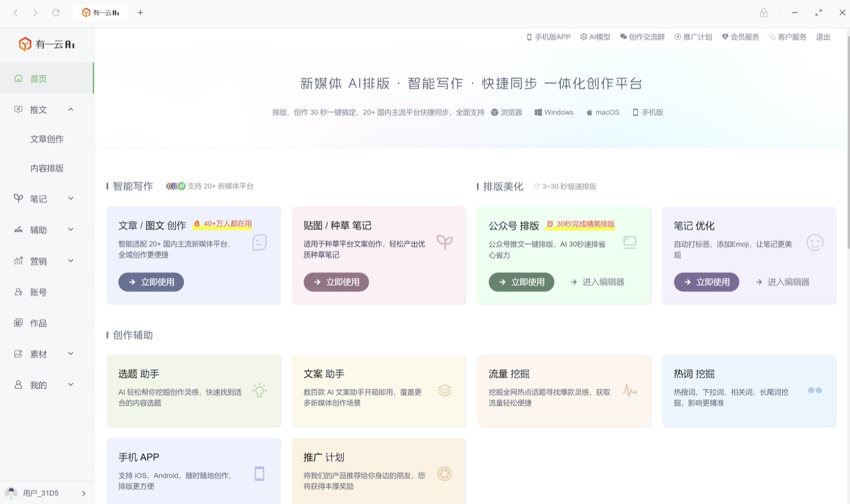The width and height of the screenshot is (850, 504).
Task: Click the 有一云AI logo in sidebar
Action: point(47,44)
